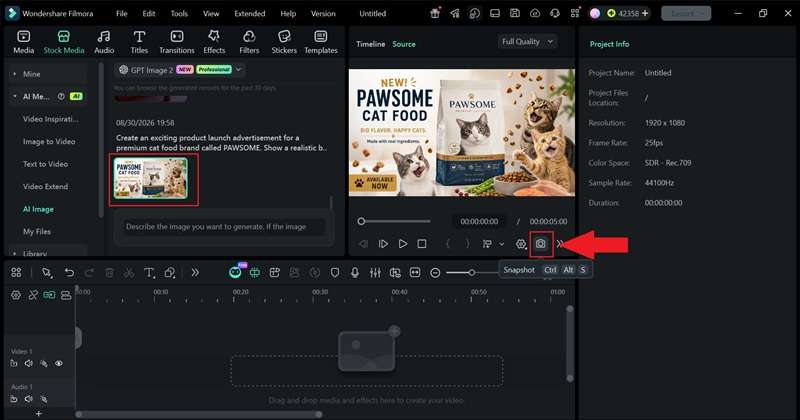Click the previous frame button

pos(363,244)
